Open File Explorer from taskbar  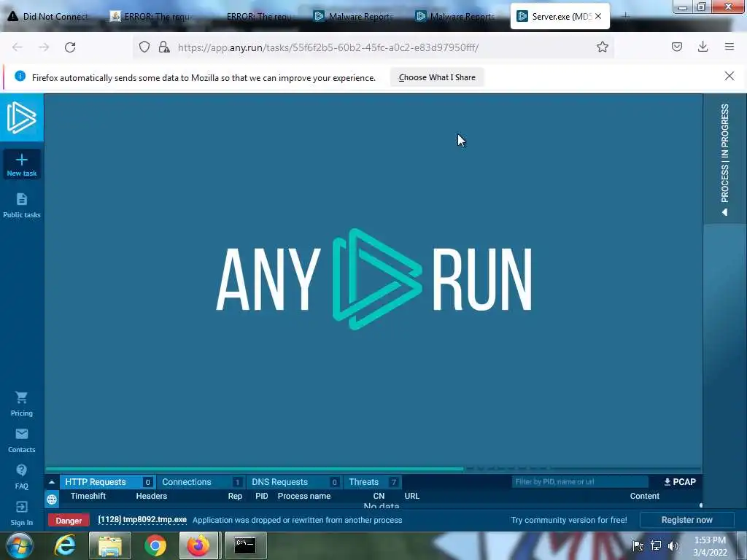pyautogui.click(x=110, y=545)
